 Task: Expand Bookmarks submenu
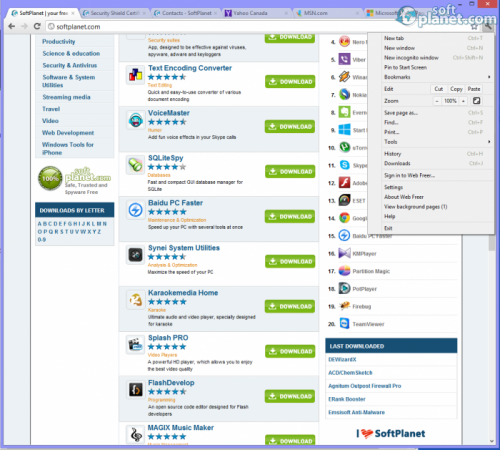437,77
